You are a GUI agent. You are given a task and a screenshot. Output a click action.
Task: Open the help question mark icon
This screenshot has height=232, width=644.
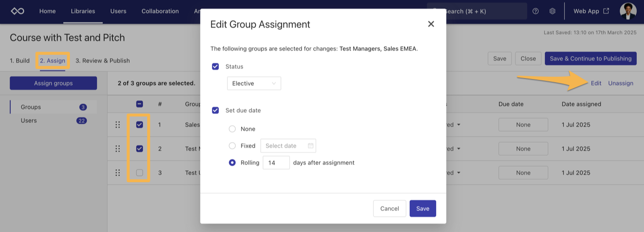tap(536, 11)
